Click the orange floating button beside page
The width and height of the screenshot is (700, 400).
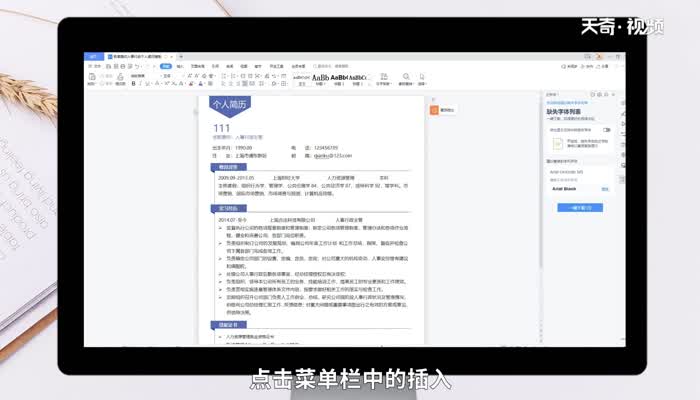(434, 110)
